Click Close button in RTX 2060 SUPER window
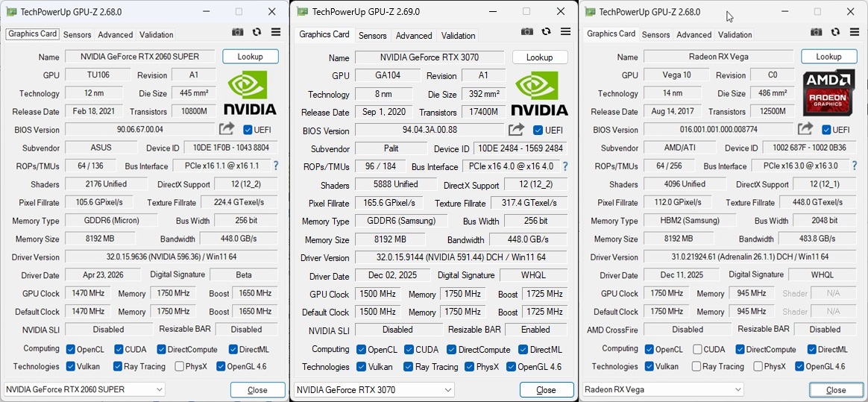 [x=257, y=390]
